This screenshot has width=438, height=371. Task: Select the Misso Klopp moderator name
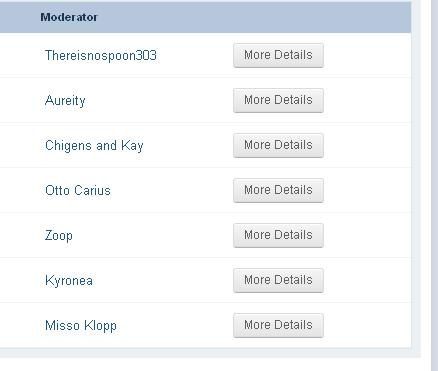click(x=81, y=326)
